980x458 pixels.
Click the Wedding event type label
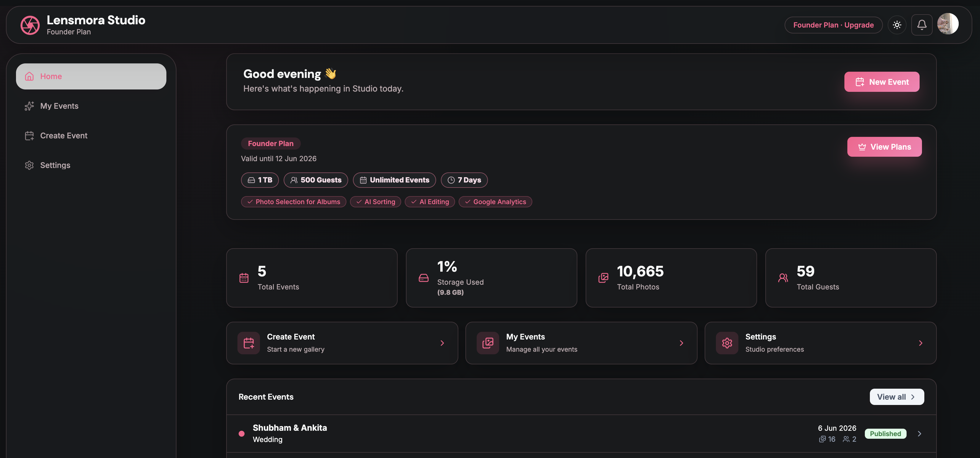tap(267, 440)
